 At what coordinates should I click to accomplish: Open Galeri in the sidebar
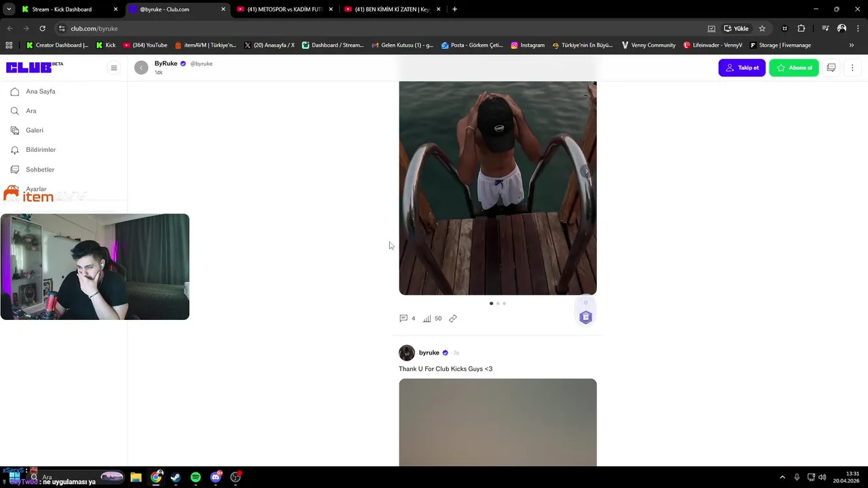35,130
